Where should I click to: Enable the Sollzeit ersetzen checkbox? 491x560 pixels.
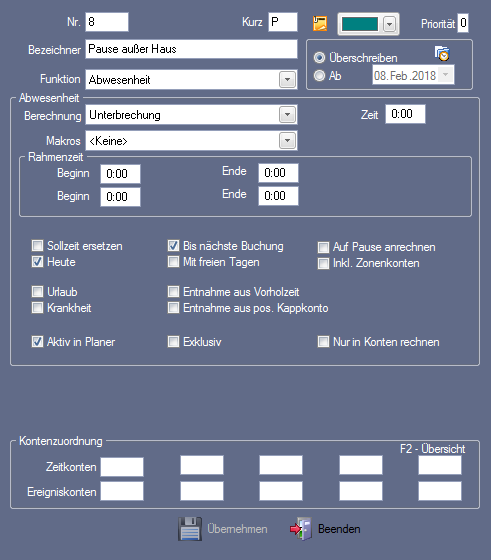(x=37, y=246)
